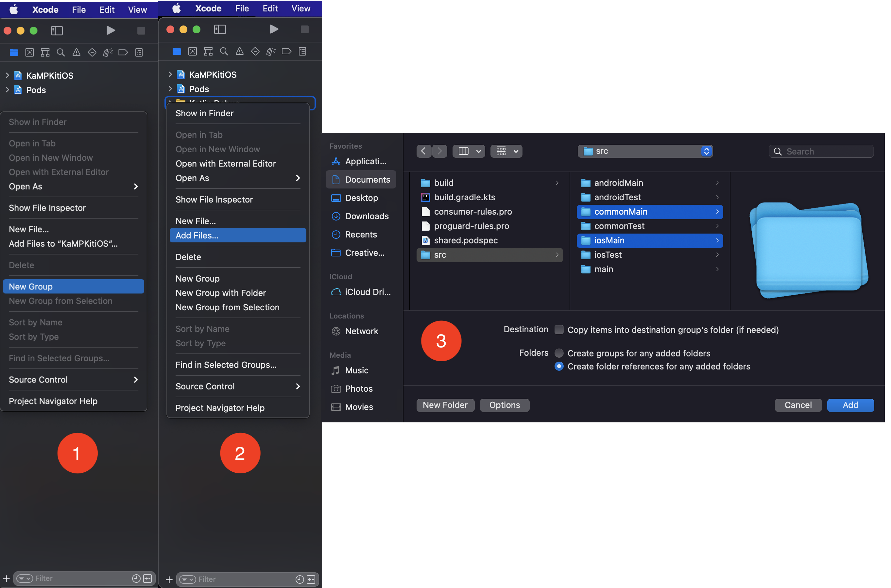The height and width of the screenshot is (588, 891).
Task: Click the Report navigator icon in right window
Action: coord(302,51)
